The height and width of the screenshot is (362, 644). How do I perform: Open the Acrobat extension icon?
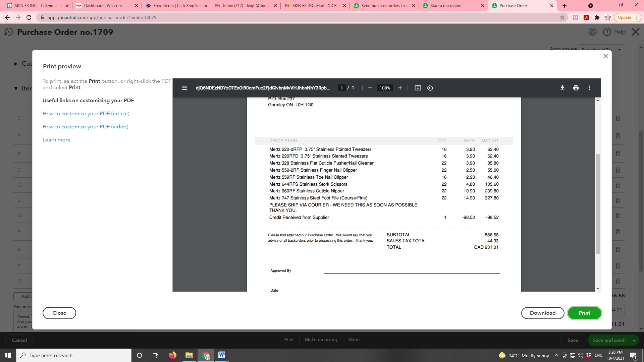[586, 17]
